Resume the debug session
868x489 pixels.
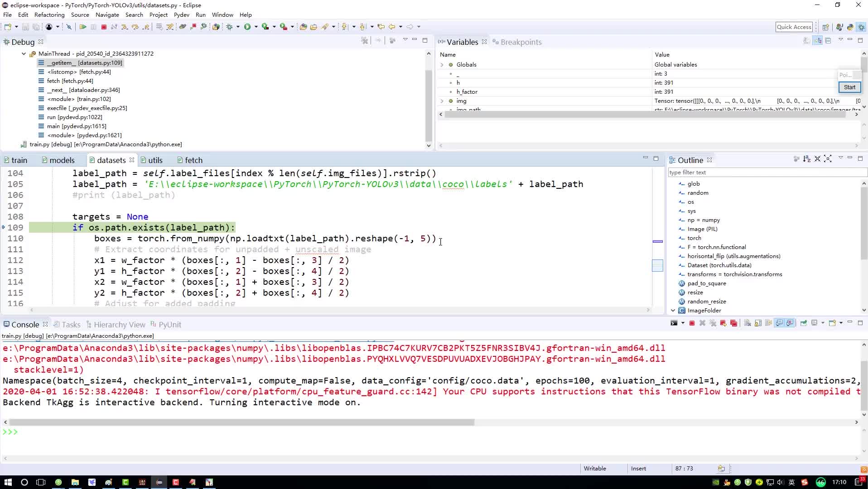tap(83, 27)
